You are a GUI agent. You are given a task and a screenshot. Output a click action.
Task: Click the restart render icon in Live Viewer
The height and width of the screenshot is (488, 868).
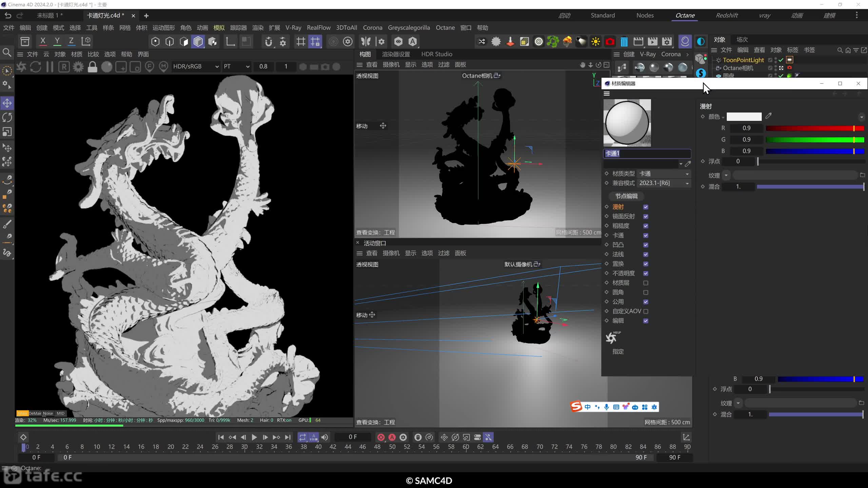click(35, 67)
